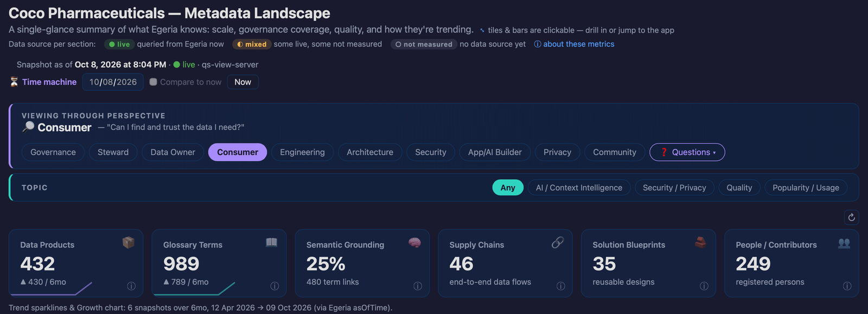Click the Glossary Terms book icon

[x=272, y=242]
